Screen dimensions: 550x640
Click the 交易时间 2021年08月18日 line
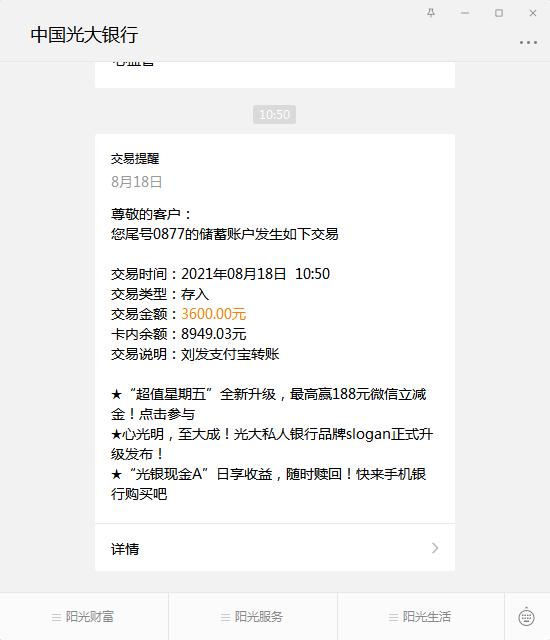pyautogui.click(x=220, y=274)
